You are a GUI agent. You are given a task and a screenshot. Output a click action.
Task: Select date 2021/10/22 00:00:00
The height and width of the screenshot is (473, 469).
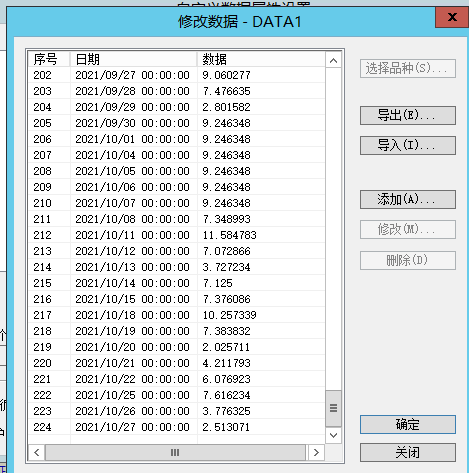tap(132, 379)
